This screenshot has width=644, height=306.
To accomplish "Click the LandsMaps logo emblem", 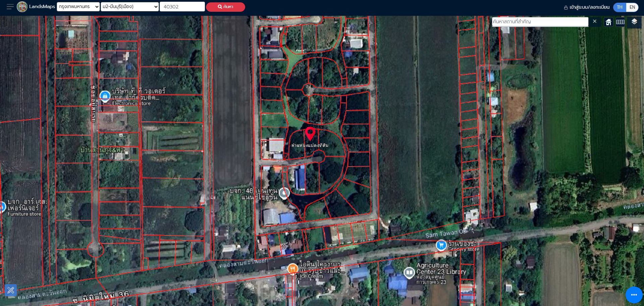I will 22,7.
